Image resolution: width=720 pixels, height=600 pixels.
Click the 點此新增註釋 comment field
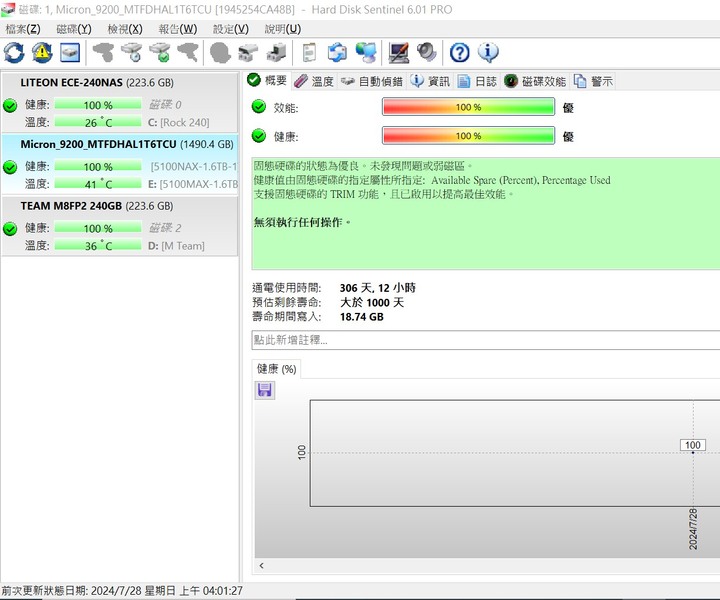pyautogui.click(x=486, y=340)
